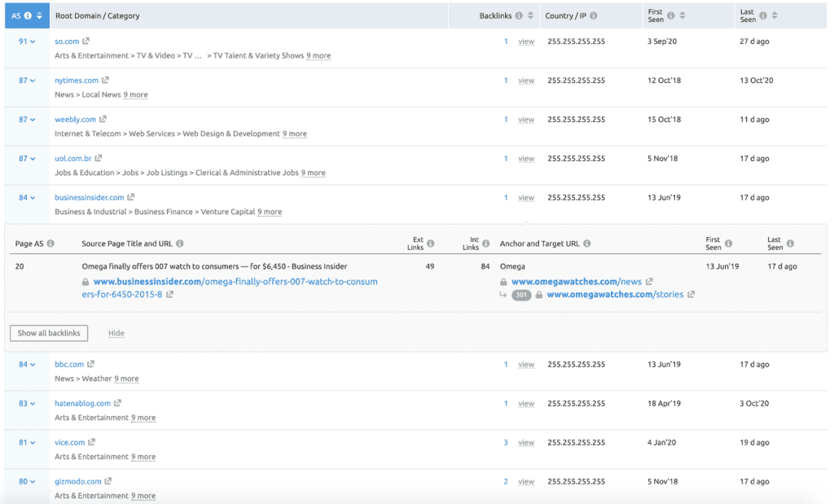Open vice.com external link icon
The height and width of the screenshot is (504, 834).
pyautogui.click(x=91, y=442)
